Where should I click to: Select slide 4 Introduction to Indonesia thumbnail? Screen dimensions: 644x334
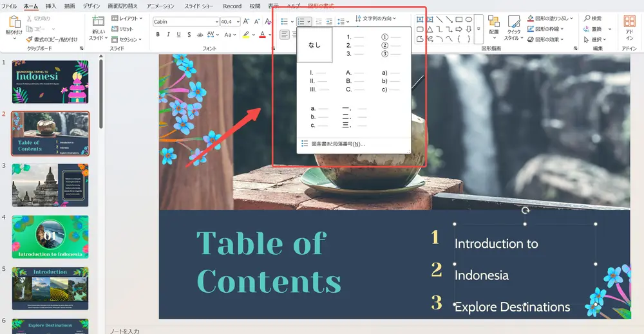click(50, 237)
